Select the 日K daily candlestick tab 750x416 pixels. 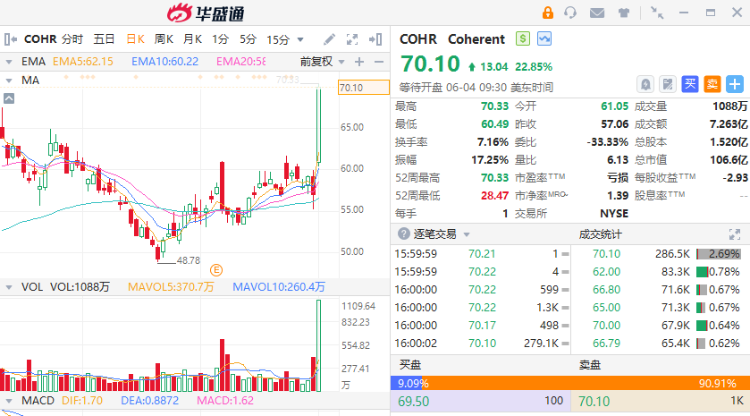click(135, 39)
